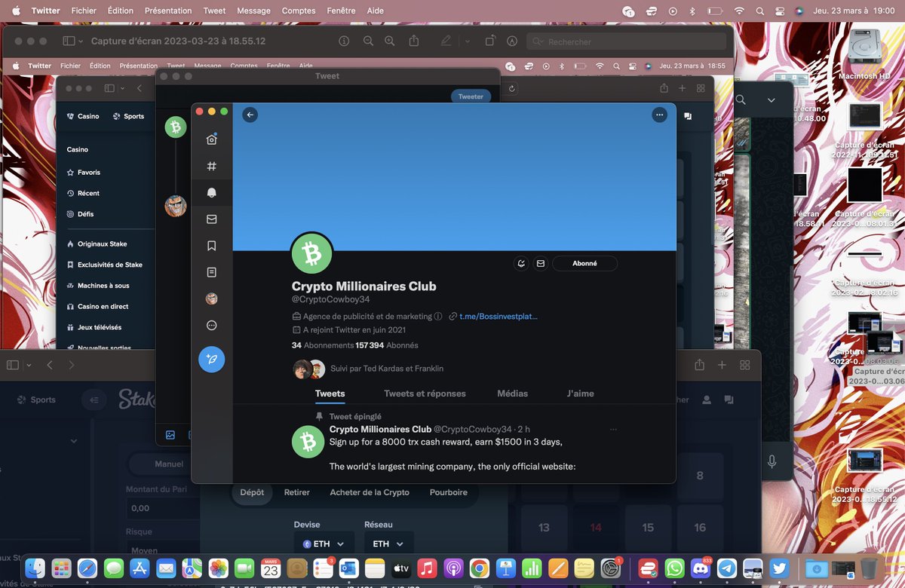The height and width of the screenshot is (588, 905).
Task: Open the Devise ETH dropdown
Action: click(324, 544)
